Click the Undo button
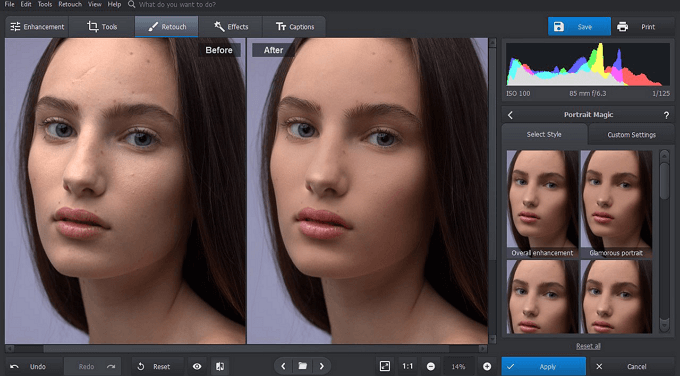The height and width of the screenshot is (376, 680). point(34,366)
